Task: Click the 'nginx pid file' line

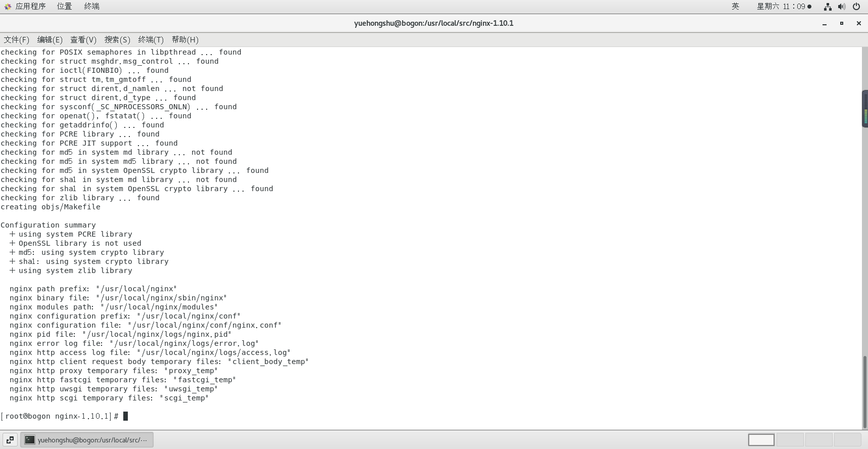Action: tap(120, 334)
